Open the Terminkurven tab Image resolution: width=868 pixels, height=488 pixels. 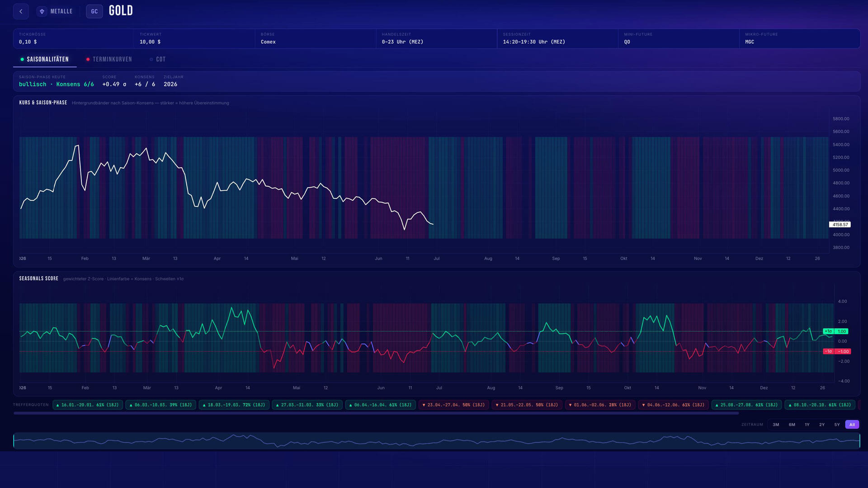[109, 59]
